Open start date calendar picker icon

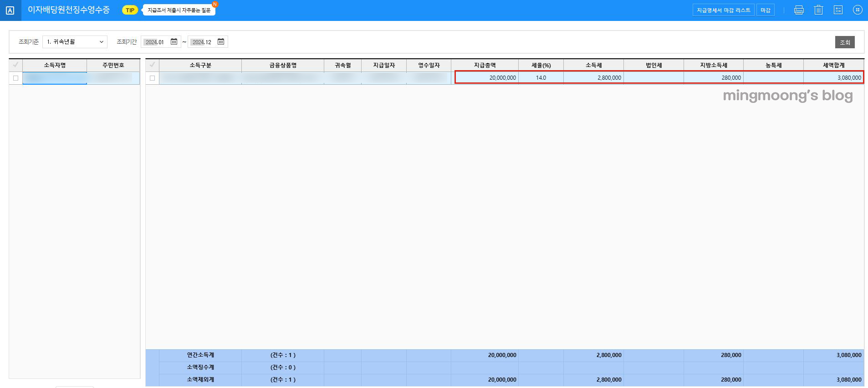(174, 41)
